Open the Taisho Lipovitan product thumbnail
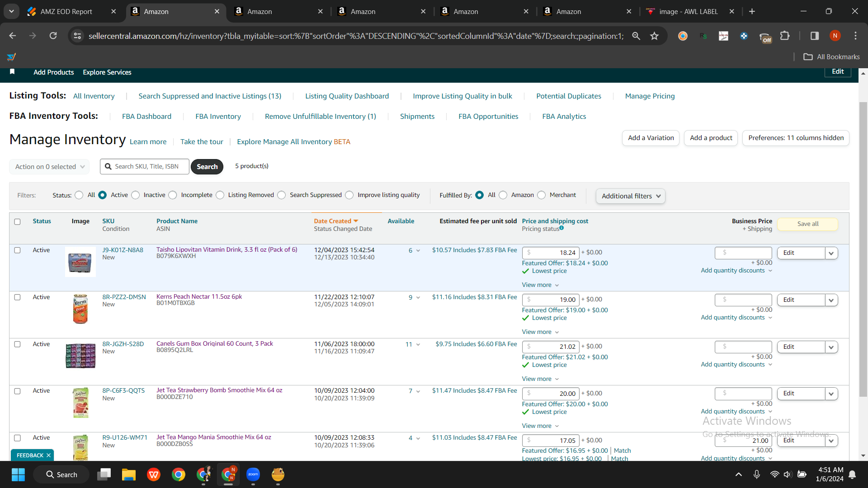The image size is (868, 488). point(80,262)
